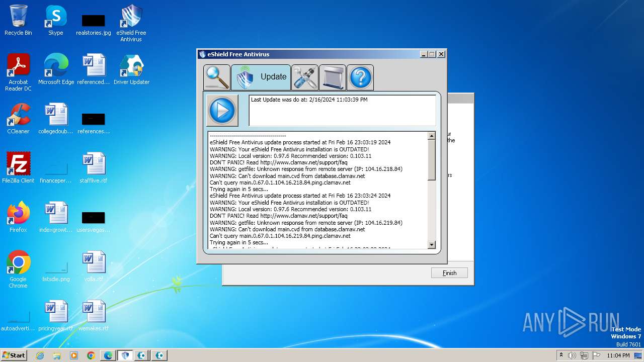Select the FileZilla Client shortcut
The width and height of the screenshot is (644, 362).
click(x=18, y=168)
